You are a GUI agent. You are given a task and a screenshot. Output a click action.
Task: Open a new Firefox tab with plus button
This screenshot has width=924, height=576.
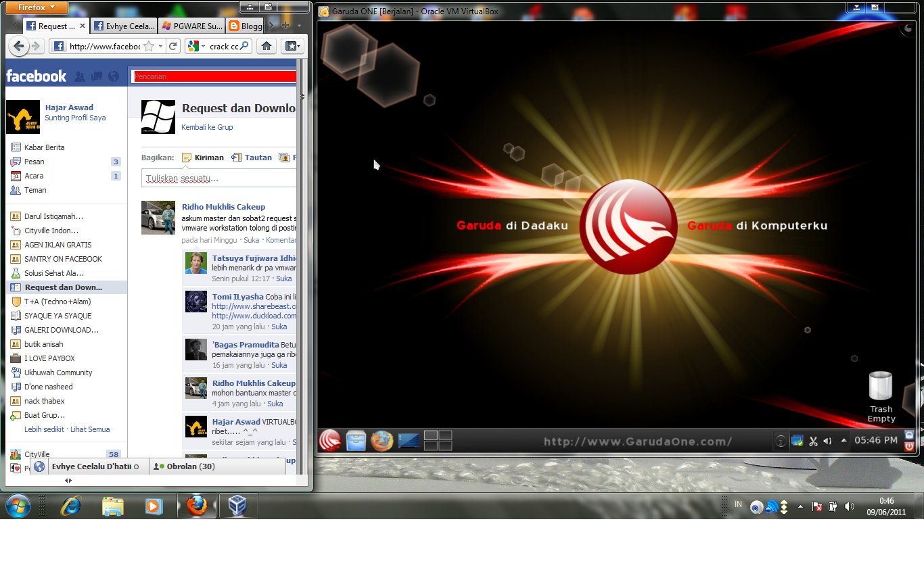click(x=285, y=26)
